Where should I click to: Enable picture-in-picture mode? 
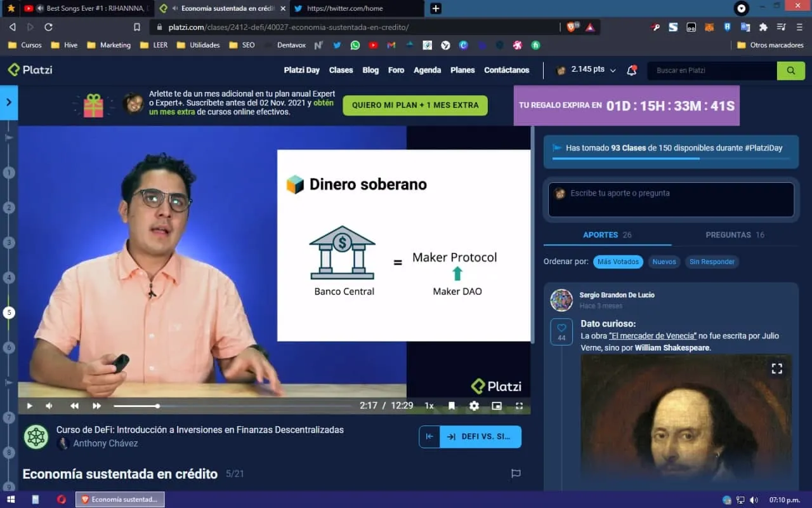click(x=497, y=406)
